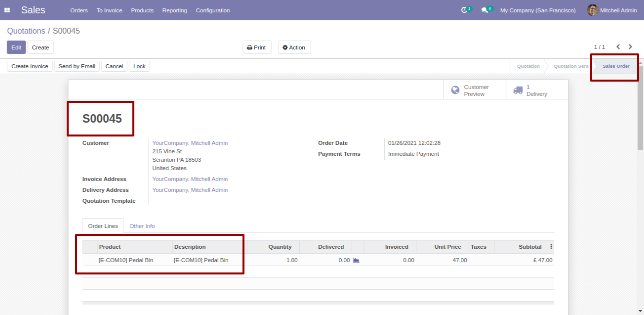Click the S00045 breadcrumb text

[x=66, y=31]
